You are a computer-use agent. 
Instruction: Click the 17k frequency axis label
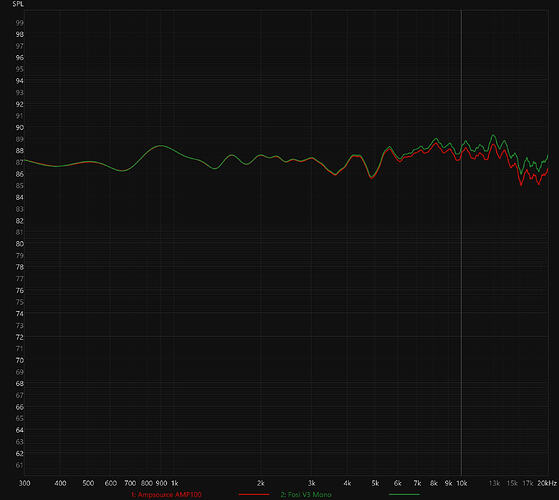[528, 483]
